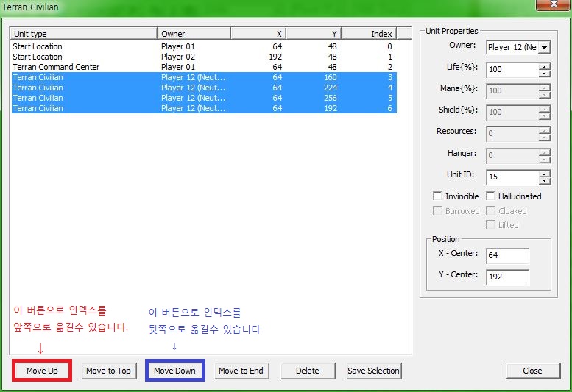Screen dimensions: 572x392
Task: Toggle the Cloaked checkbox
Action: point(490,210)
